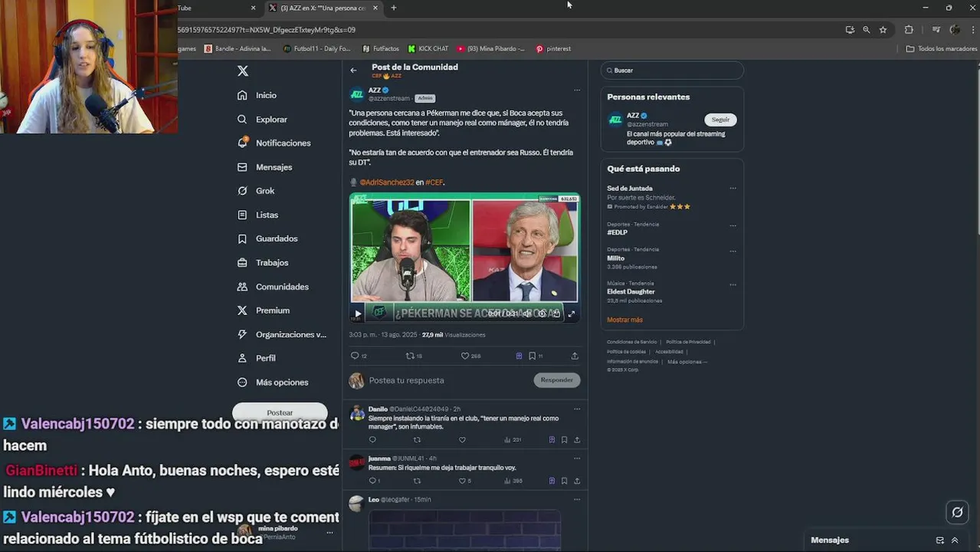Click the Postear button
This screenshot has width=980, height=552.
[x=280, y=412]
